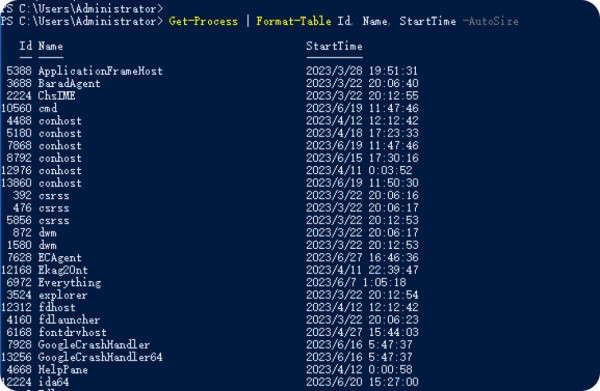Click the HelpPane process name

[x=63, y=370]
